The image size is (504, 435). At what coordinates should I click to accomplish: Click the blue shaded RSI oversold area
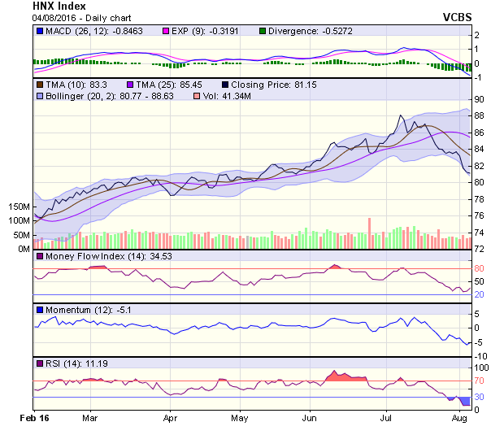[465, 401]
